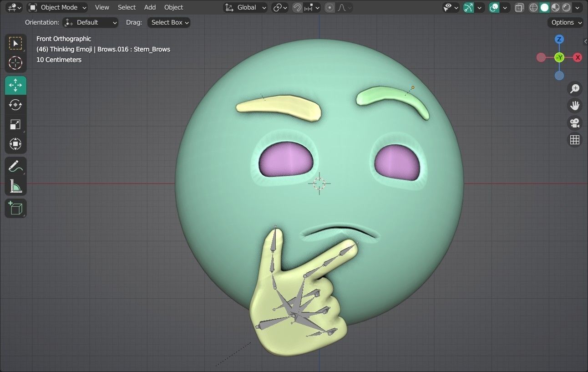Switch to solid viewport shading
This screenshot has height=372, width=588.
click(544, 7)
